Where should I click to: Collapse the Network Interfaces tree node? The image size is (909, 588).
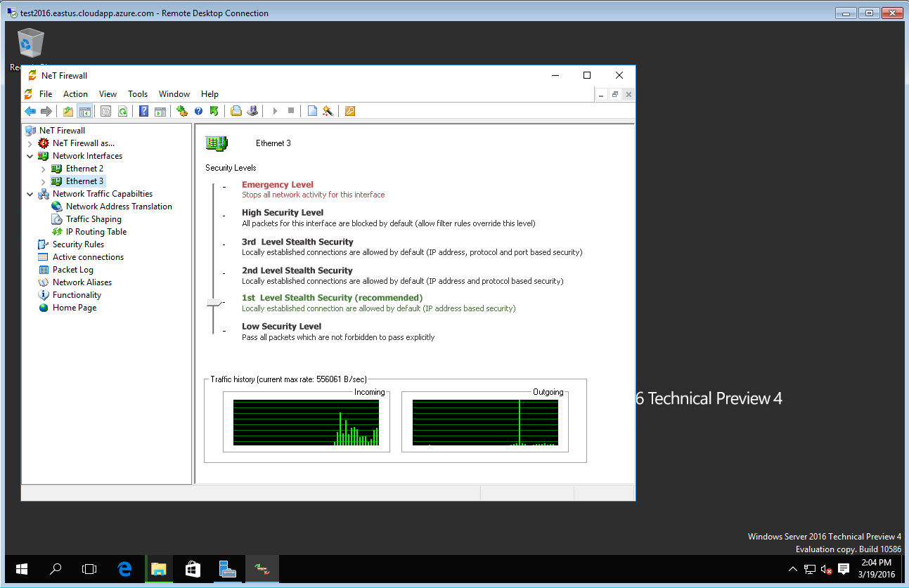pos(30,156)
